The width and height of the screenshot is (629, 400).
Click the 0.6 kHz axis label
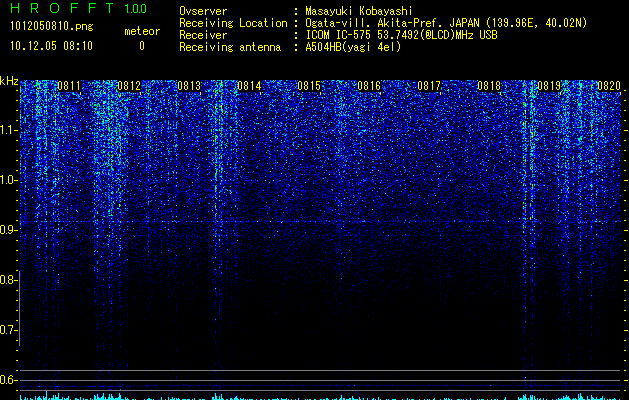(x=8, y=380)
